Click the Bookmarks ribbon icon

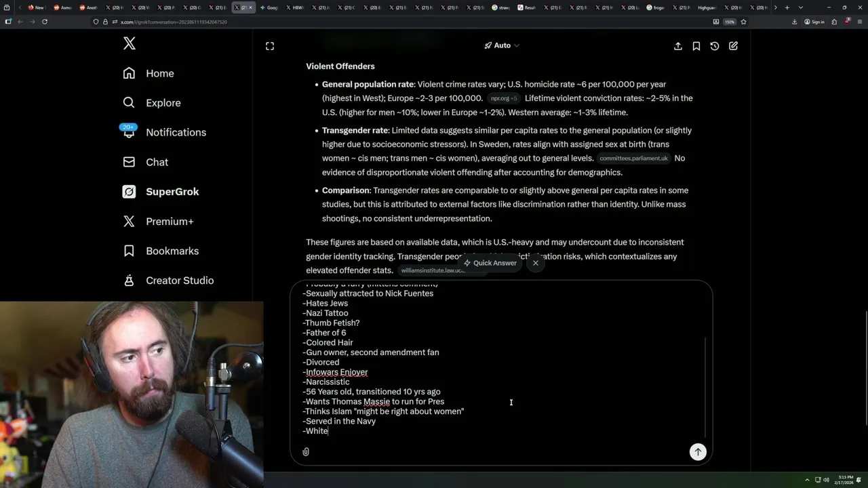(x=129, y=251)
